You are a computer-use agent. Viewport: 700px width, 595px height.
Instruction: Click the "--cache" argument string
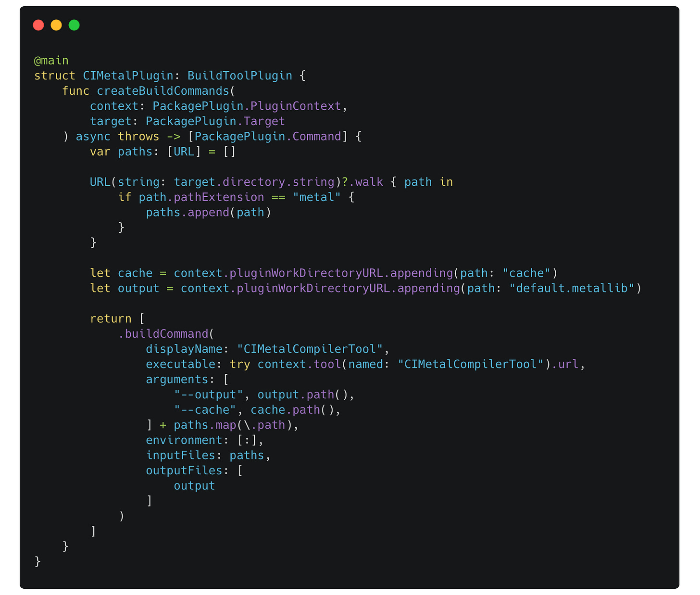tap(205, 410)
